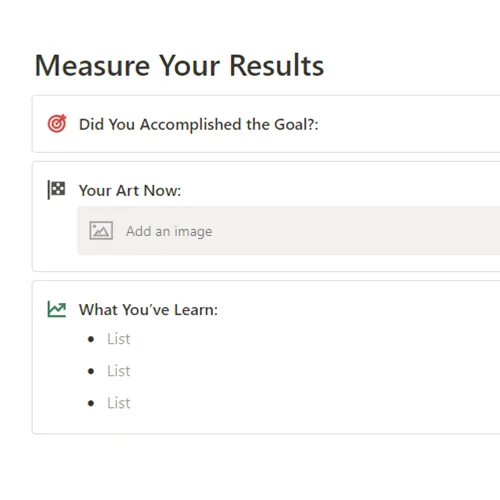Click 'Add an image' text
The height and width of the screenshot is (500, 500).
point(169,231)
